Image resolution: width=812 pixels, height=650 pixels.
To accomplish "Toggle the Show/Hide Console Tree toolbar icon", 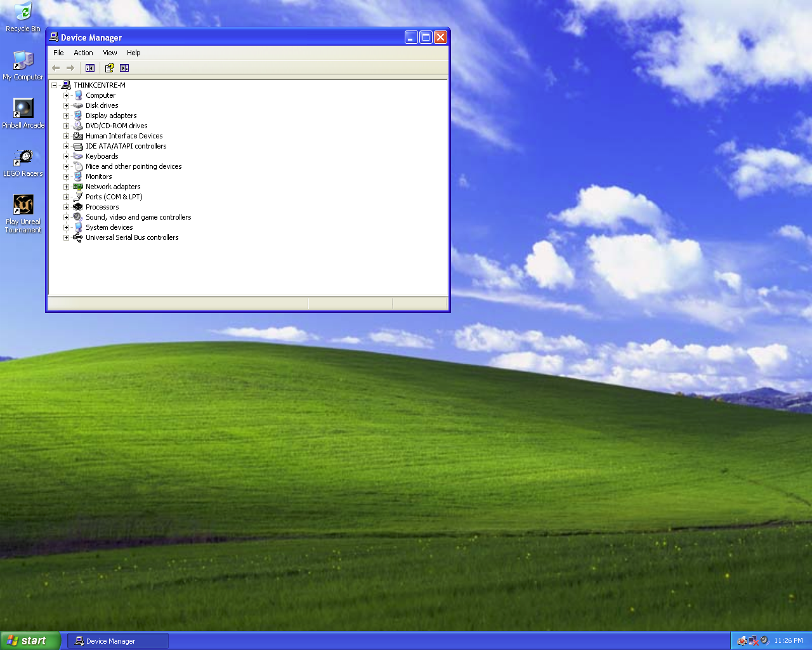I will click(90, 68).
